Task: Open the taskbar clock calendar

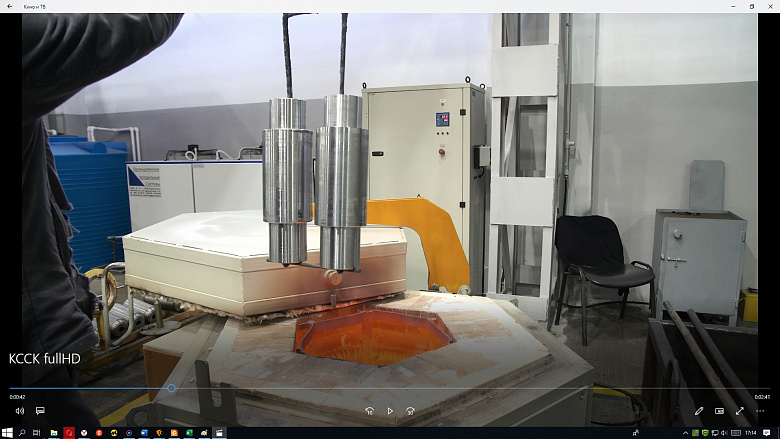Action: (751, 432)
